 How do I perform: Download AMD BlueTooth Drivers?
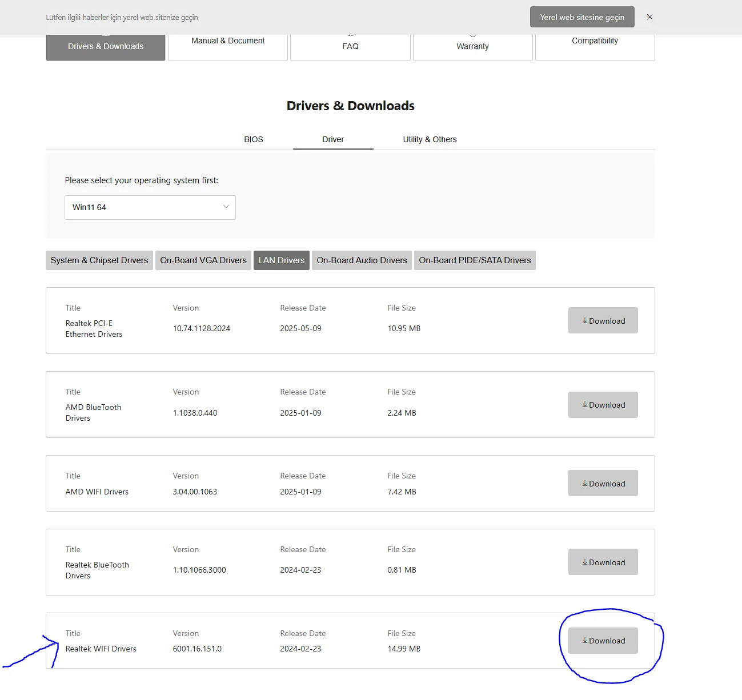[x=603, y=405]
